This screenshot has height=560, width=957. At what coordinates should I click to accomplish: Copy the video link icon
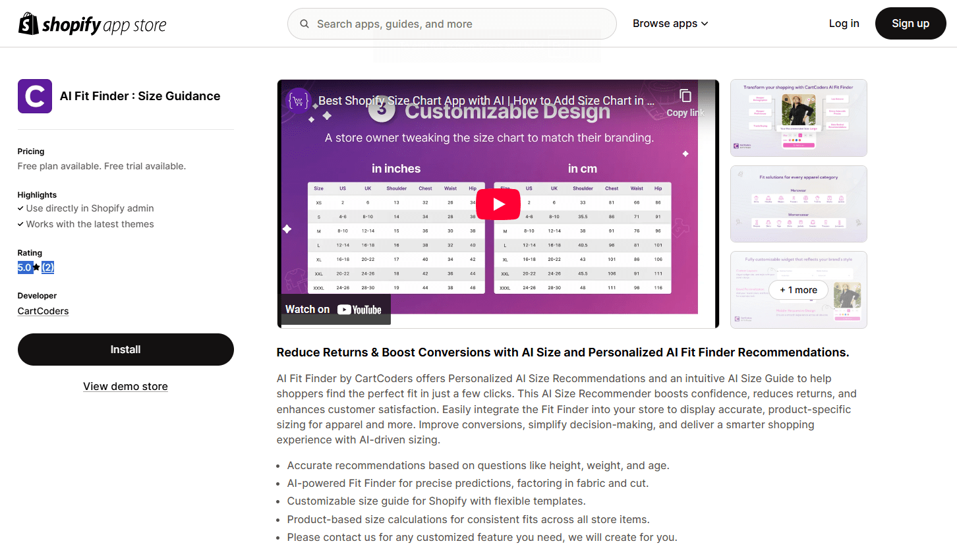(685, 96)
